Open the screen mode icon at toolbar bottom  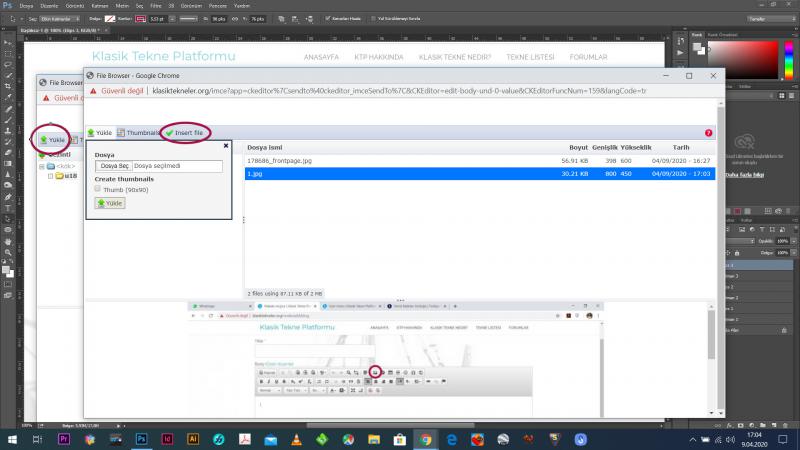pyautogui.click(x=8, y=295)
